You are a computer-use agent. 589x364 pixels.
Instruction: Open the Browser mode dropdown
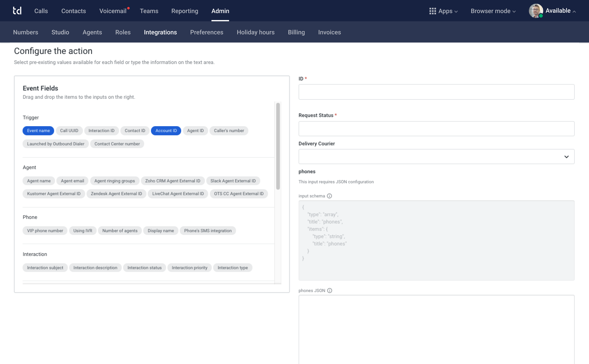coord(493,11)
